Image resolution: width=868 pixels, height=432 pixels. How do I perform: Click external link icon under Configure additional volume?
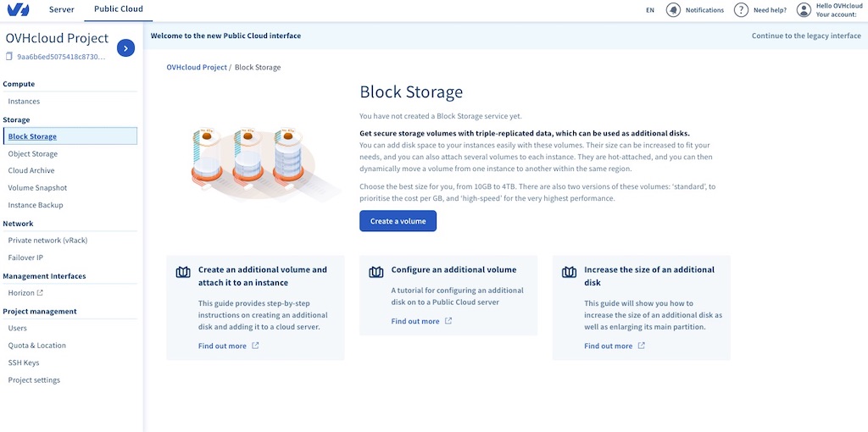(x=448, y=321)
